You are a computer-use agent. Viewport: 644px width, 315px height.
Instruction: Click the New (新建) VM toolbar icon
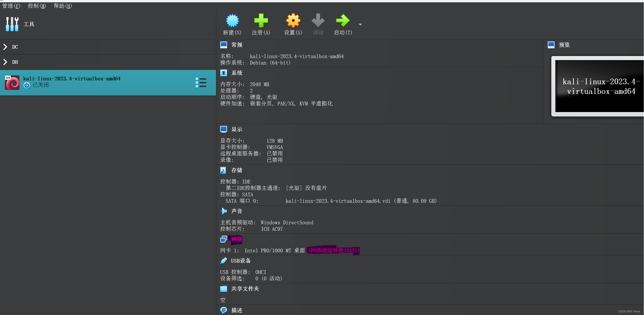point(232,20)
